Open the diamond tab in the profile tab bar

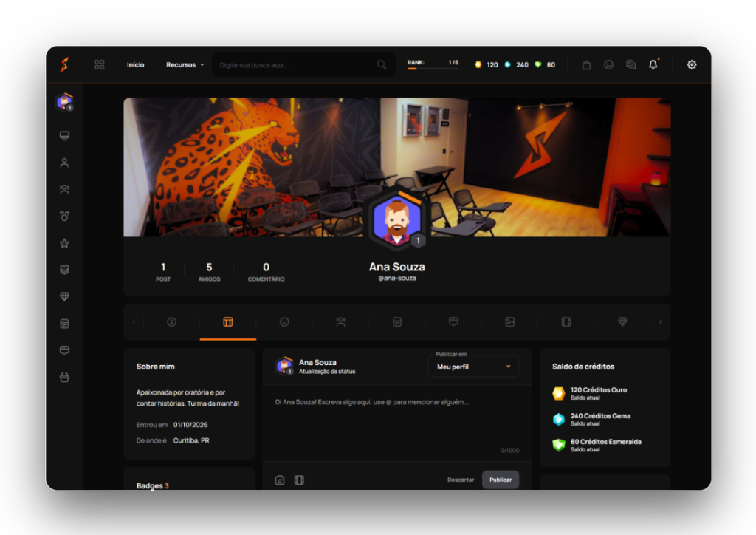click(622, 321)
